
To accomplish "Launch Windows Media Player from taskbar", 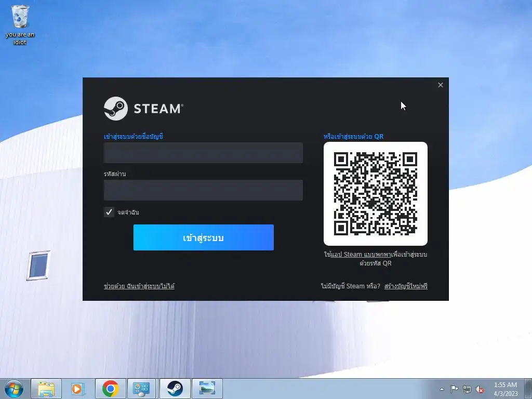I will tap(78, 389).
